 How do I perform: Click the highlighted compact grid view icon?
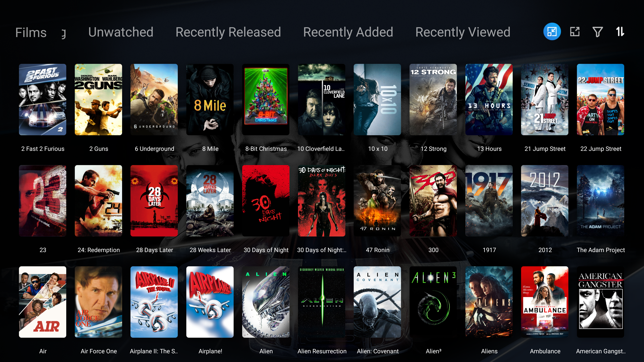pos(552,32)
